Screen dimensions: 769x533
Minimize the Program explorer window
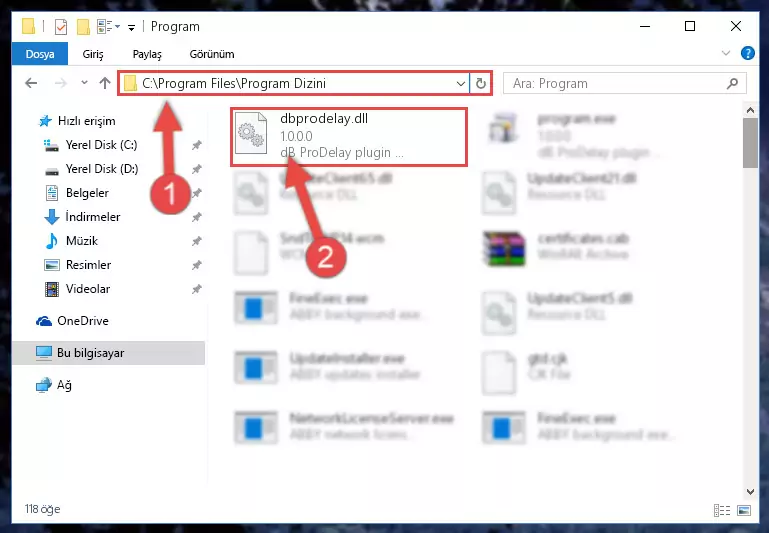(x=645, y=26)
